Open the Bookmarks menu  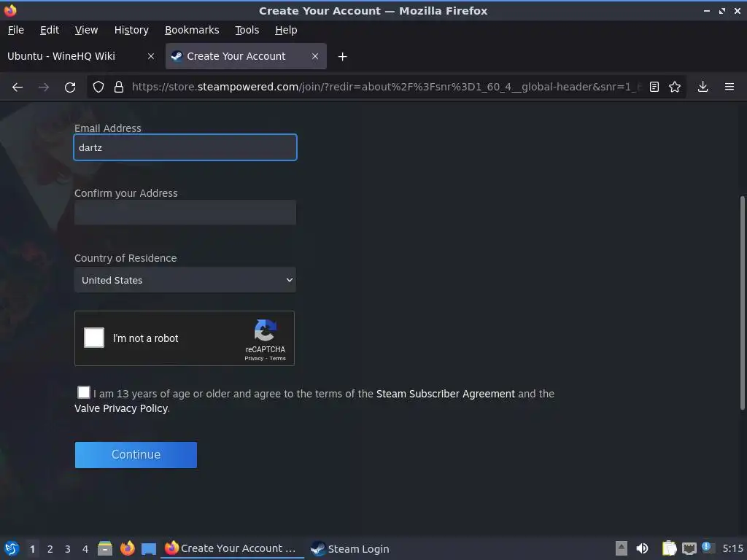[x=192, y=30]
